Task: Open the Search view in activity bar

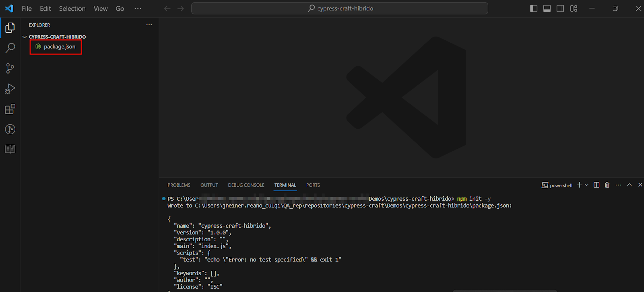Action: [10, 48]
